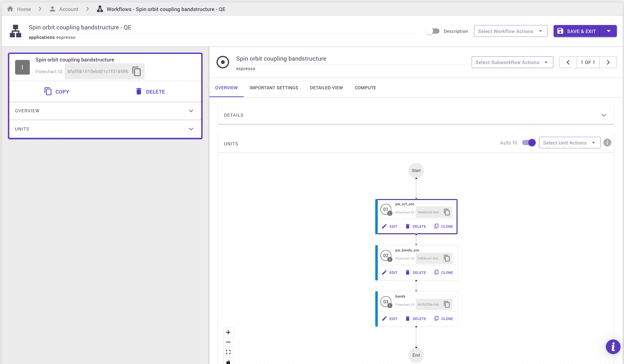Open the units info circle icon

pos(607,143)
